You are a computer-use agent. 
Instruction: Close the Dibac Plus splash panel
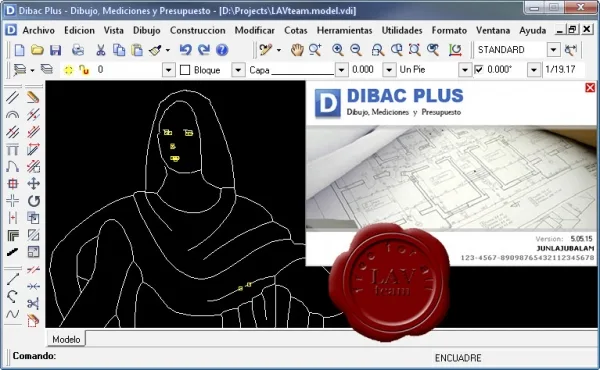pyautogui.click(x=590, y=88)
